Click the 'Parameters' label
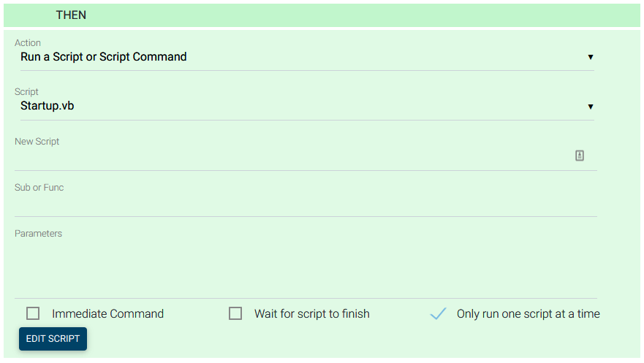 coord(38,234)
